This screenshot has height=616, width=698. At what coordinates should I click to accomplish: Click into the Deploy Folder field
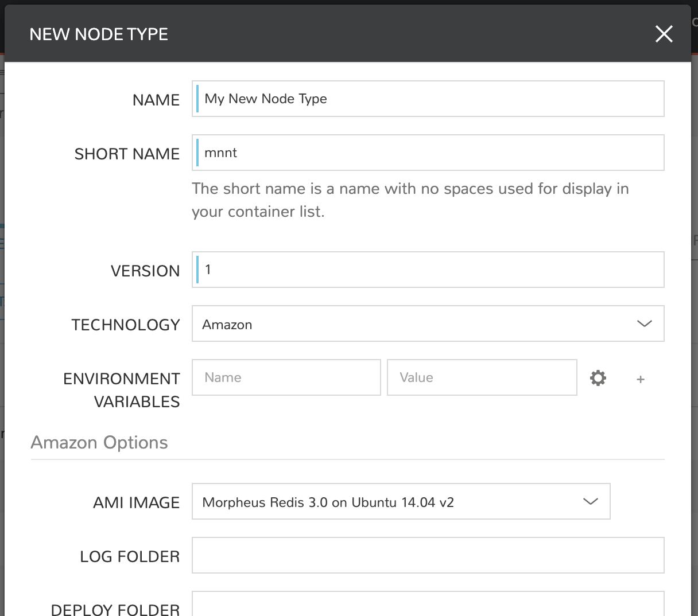pos(428,605)
